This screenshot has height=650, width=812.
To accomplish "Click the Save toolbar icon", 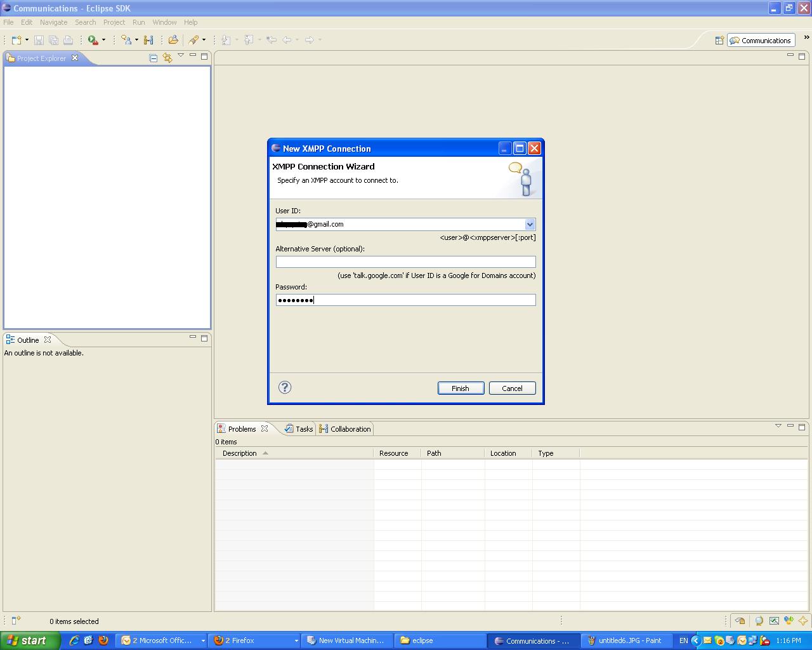I will point(39,40).
